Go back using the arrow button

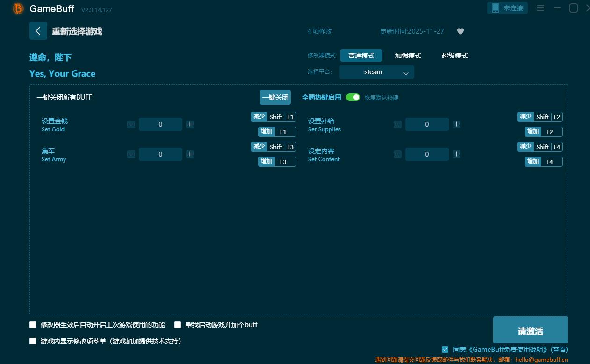[38, 31]
